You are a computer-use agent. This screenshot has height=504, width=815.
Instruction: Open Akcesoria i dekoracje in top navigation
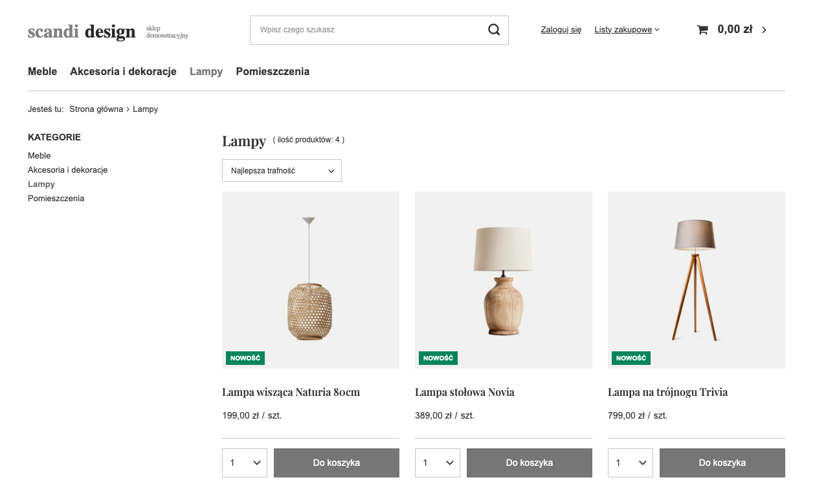click(x=123, y=72)
